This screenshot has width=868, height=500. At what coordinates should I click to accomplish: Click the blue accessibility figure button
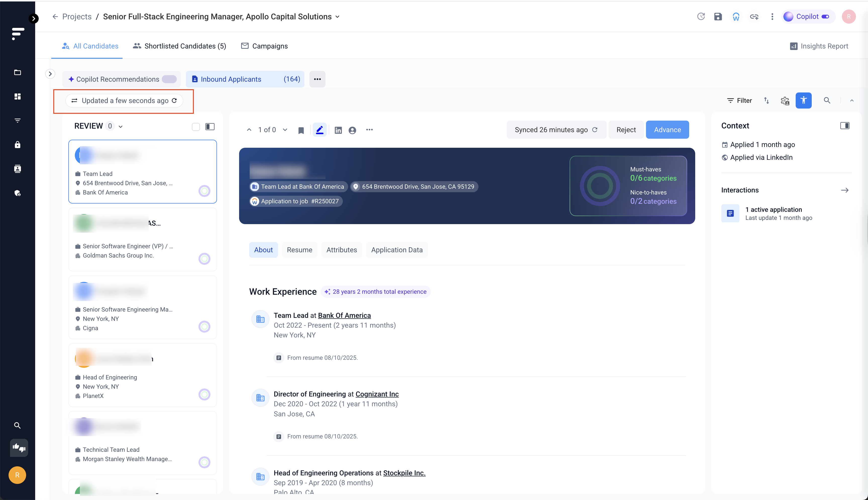pos(803,101)
